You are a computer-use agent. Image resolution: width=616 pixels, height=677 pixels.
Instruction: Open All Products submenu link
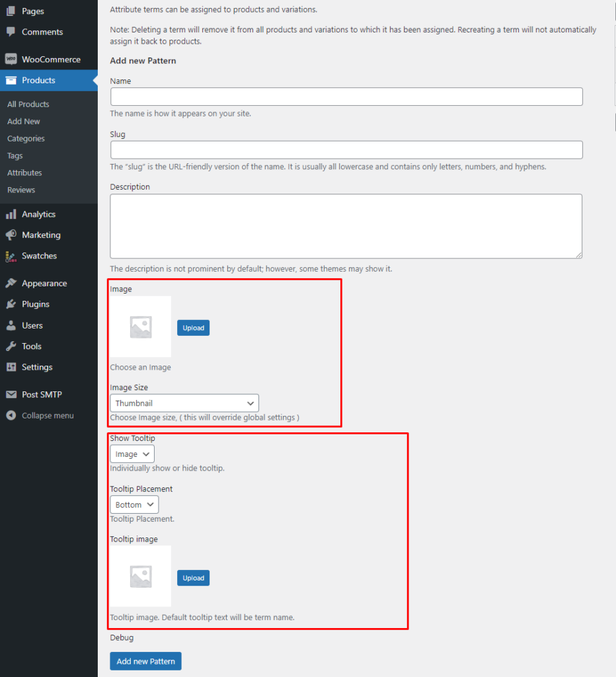tap(28, 104)
